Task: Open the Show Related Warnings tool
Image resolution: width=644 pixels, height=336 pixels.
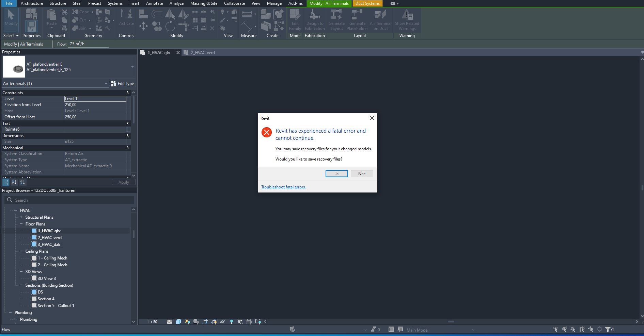Action: coord(407,20)
